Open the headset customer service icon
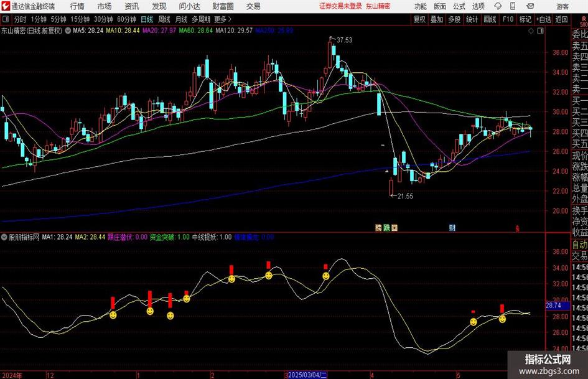Image resolution: width=588 pixels, height=379 pixels. (498, 6)
